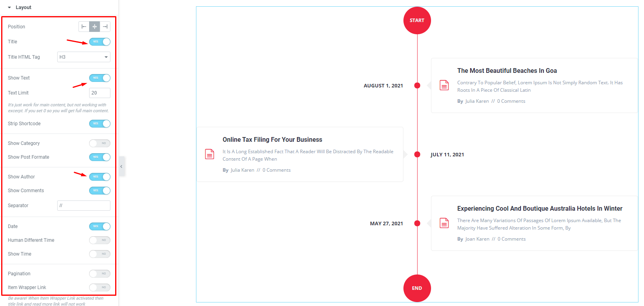Image resolution: width=644 pixels, height=306 pixels.
Task: Click the END badge at the timeline bottom
Action: (417, 288)
